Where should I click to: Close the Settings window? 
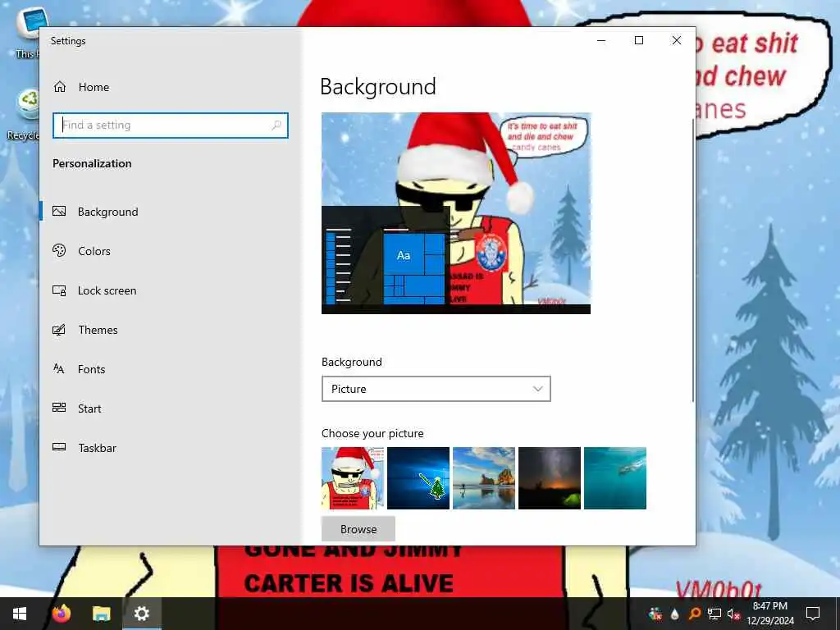[677, 41]
